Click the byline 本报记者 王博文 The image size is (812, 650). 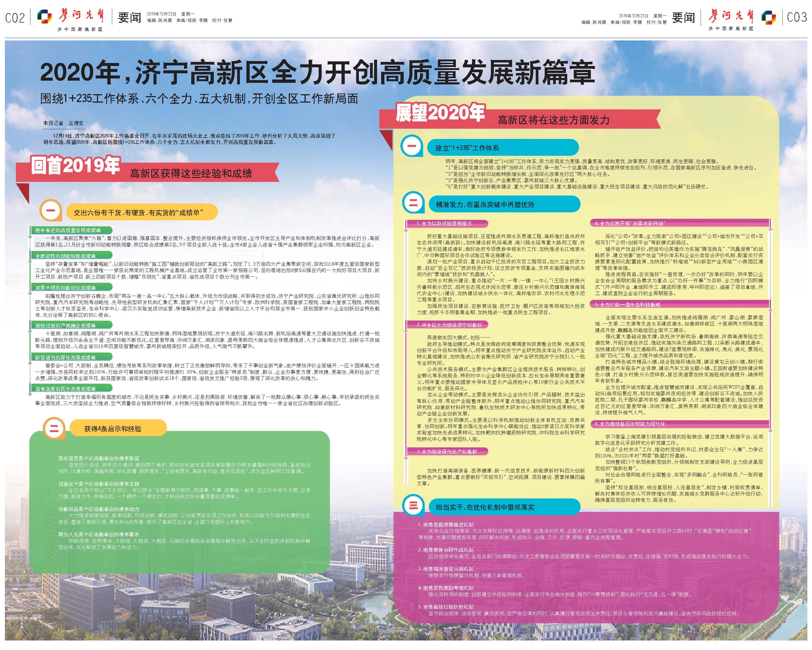[63, 123]
